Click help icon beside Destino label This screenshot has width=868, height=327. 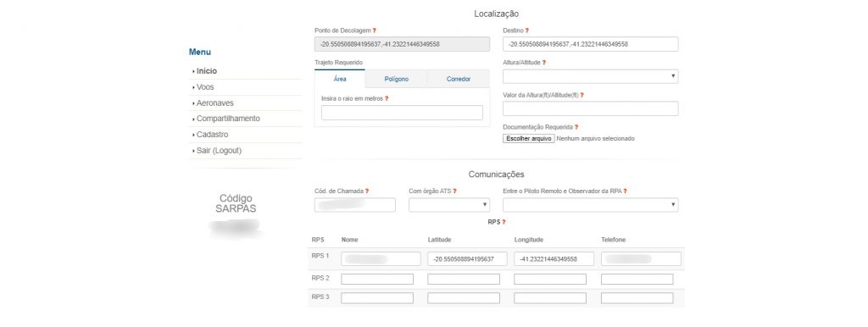point(527,30)
